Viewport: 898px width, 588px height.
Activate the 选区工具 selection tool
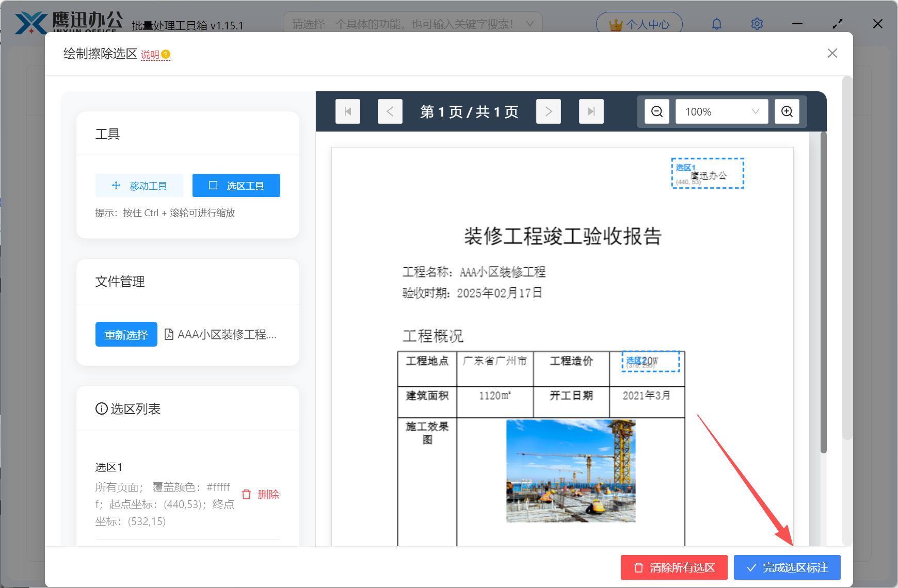[236, 185]
